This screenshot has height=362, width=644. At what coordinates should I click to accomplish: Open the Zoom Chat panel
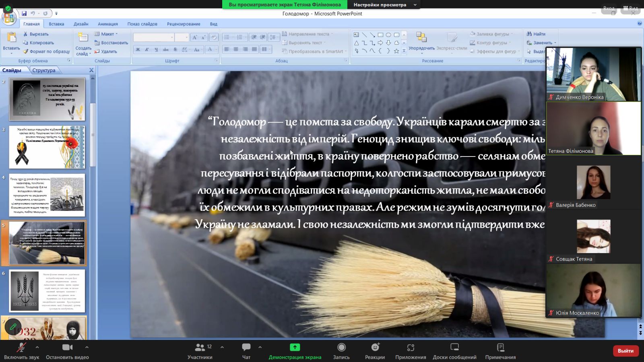(x=246, y=350)
